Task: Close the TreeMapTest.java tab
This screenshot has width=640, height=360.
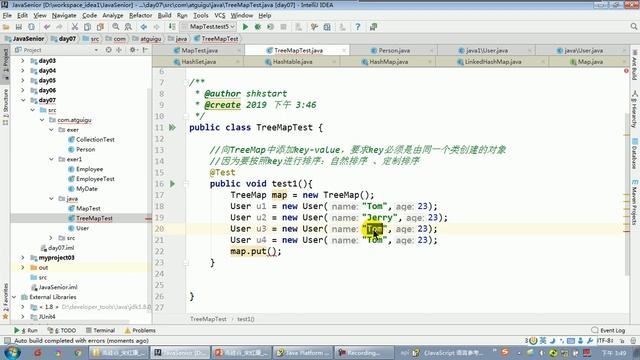Action: click(x=344, y=51)
